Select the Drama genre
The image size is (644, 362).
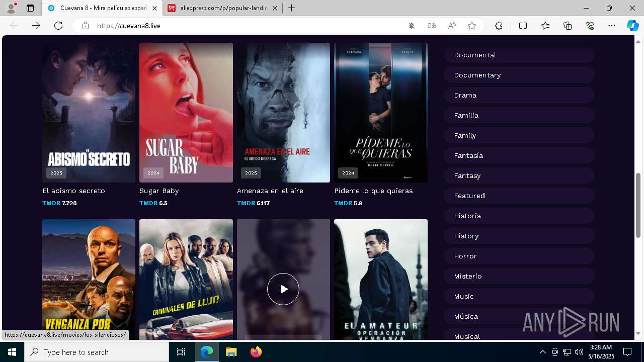pyautogui.click(x=519, y=95)
